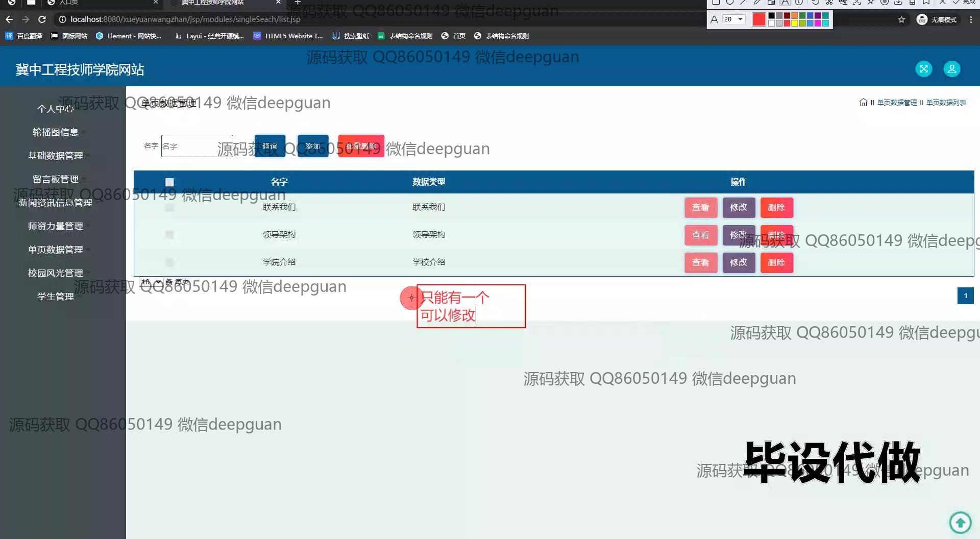The image size is (980, 539).
Task: Click the fullscreen toggle icon in header
Action: click(923, 69)
